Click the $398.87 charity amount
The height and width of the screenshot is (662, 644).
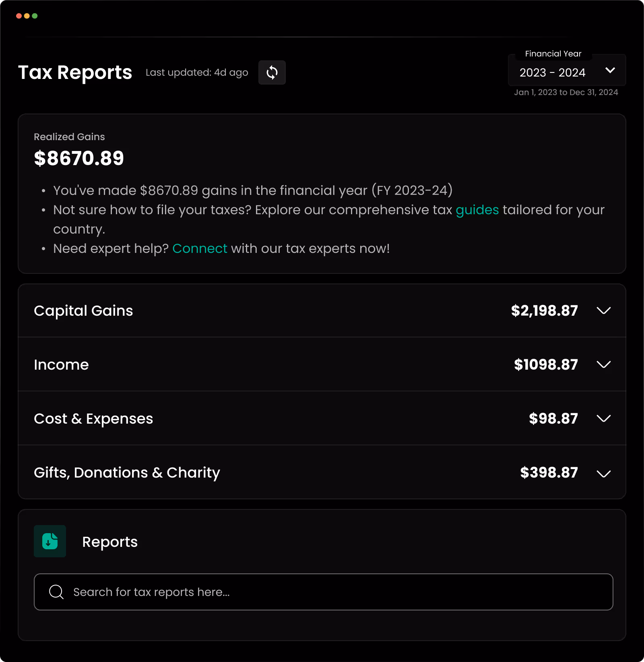click(549, 473)
